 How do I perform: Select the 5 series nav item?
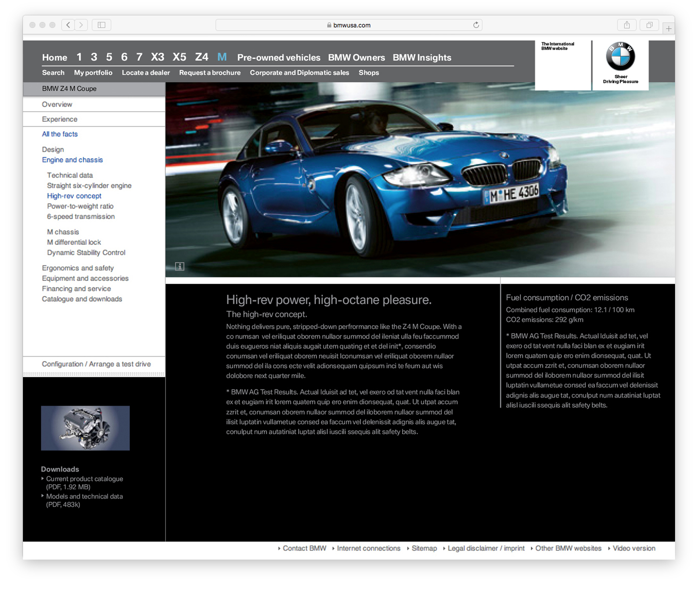[x=109, y=57]
